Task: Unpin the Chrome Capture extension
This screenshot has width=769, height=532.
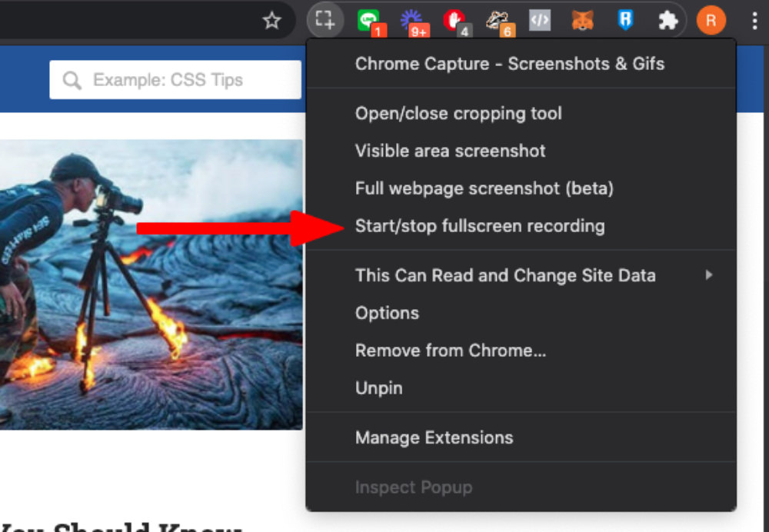Action: click(x=378, y=388)
